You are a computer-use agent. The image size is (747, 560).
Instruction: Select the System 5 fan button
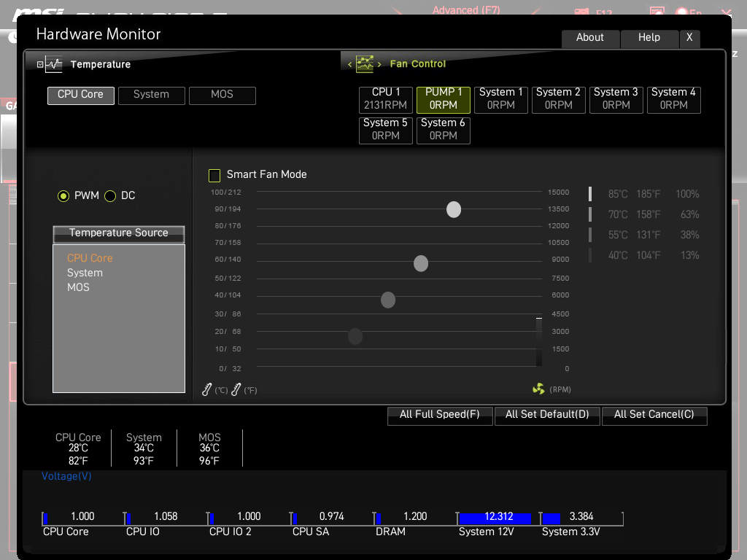click(x=385, y=130)
